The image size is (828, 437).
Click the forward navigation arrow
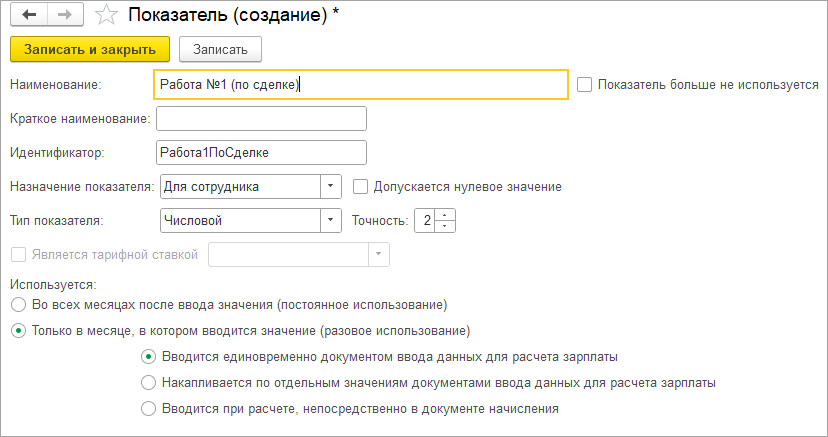(x=64, y=16)
